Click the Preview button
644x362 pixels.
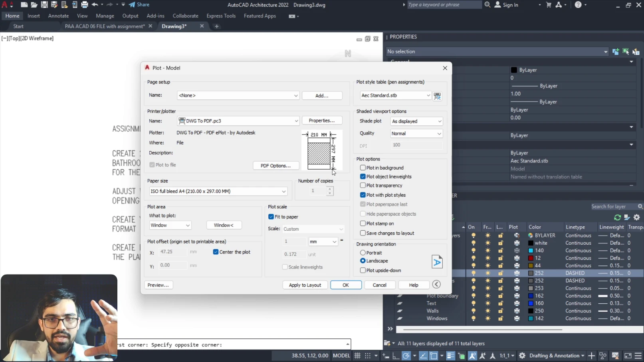158,285
